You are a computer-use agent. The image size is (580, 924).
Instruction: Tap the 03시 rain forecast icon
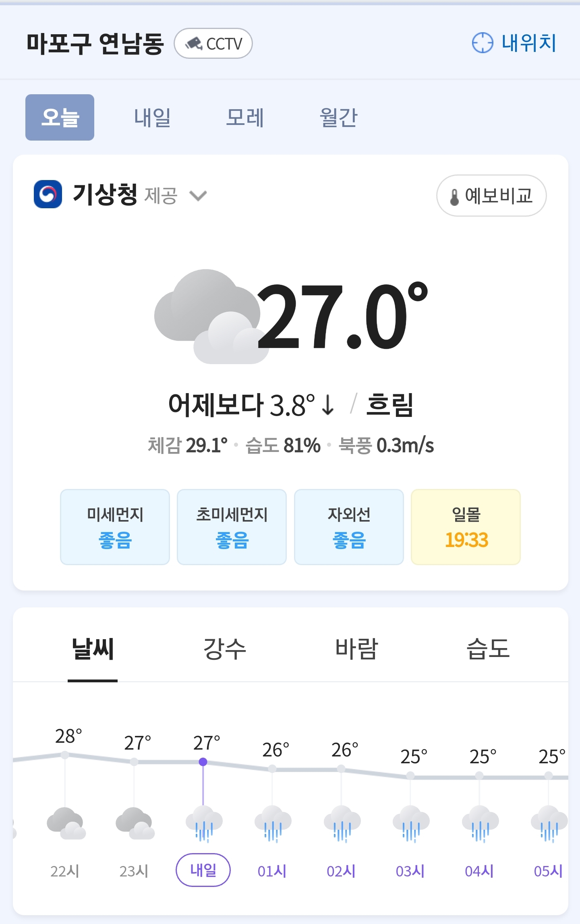pos(411,823)
